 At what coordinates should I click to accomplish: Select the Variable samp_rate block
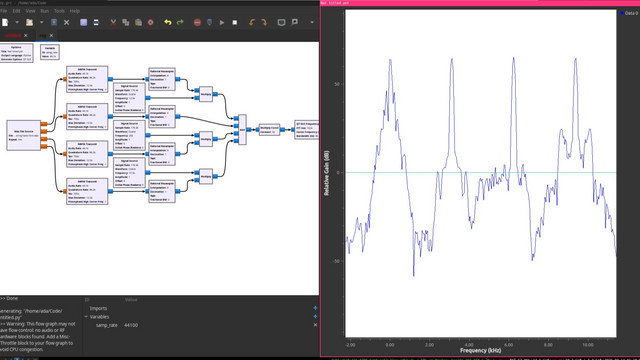50,52
